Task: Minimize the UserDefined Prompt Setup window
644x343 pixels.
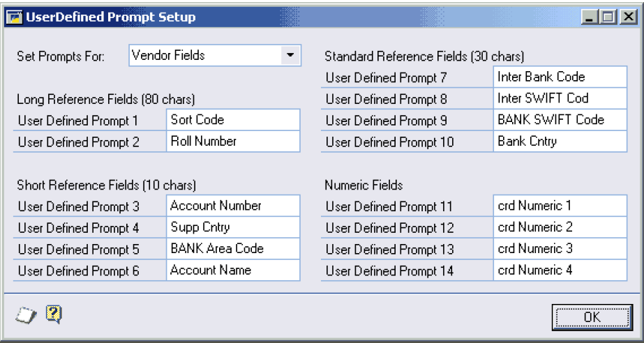Action: pos(592,17)
